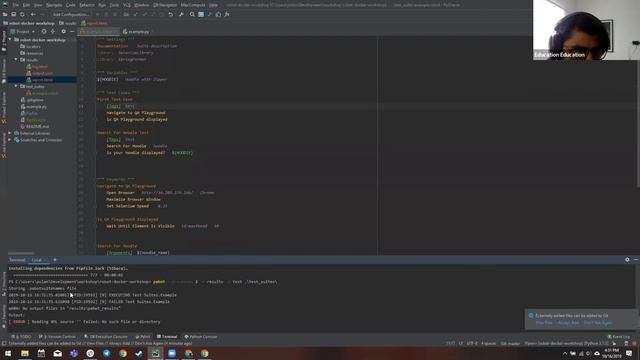
Task: Open the Event Log
Action: coord(619,337)
